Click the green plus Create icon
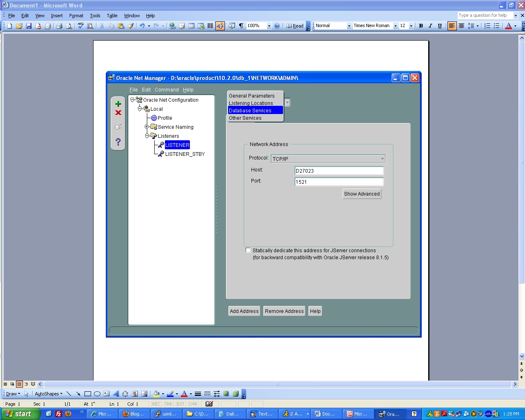The image size is (525, 420). tap(118, 104)
